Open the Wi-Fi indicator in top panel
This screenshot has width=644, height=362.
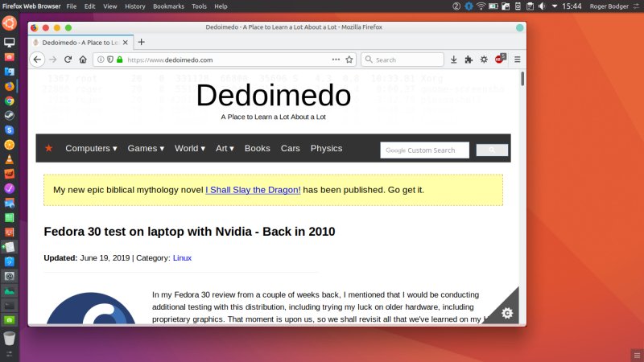tap(481, 6)
